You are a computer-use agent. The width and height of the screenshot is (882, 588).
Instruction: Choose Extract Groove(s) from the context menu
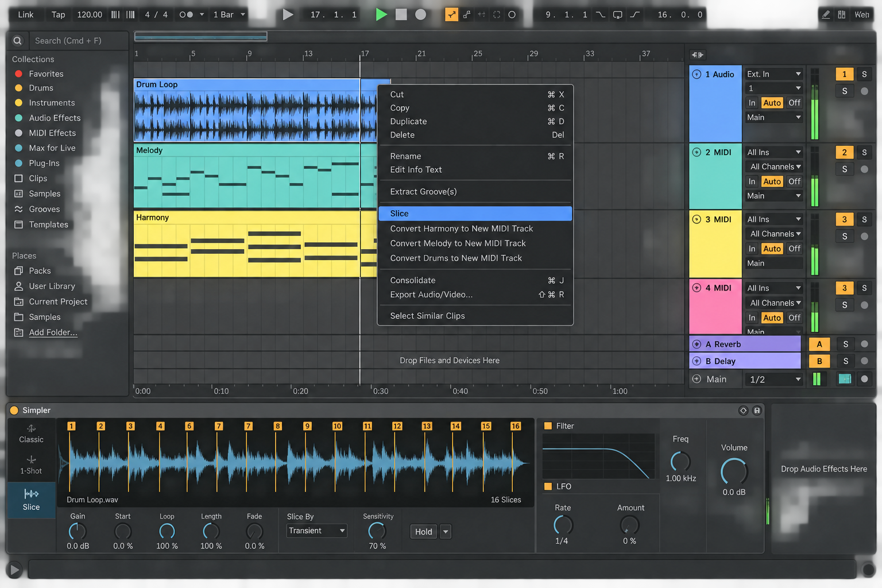475,192
